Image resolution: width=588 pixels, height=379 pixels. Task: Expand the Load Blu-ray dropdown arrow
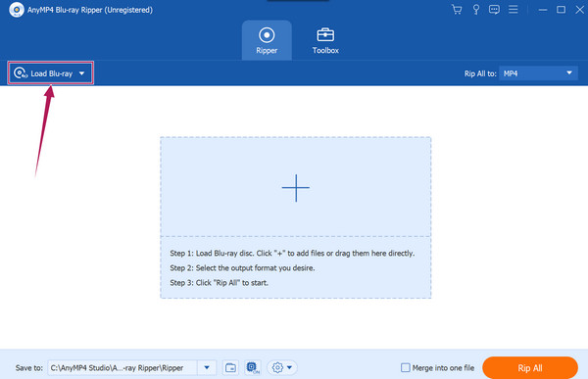point(81,73)
